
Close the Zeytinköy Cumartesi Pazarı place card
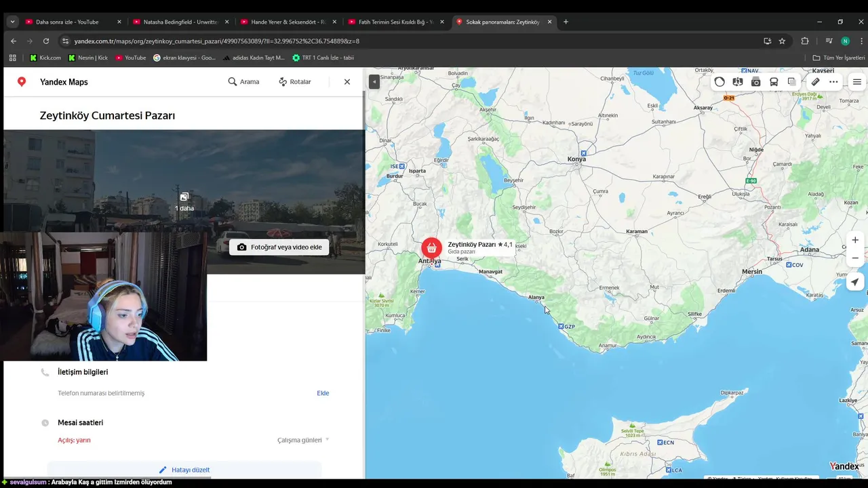click(347, 81)
